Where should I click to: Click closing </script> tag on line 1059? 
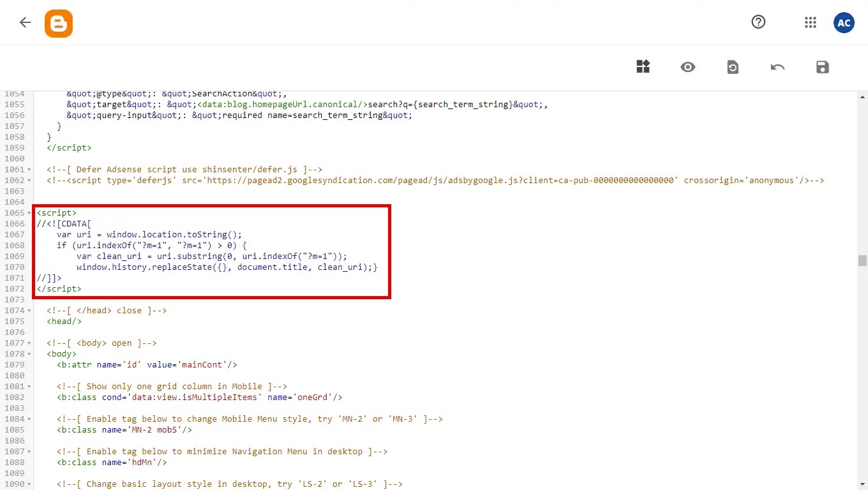click(69, 147)
